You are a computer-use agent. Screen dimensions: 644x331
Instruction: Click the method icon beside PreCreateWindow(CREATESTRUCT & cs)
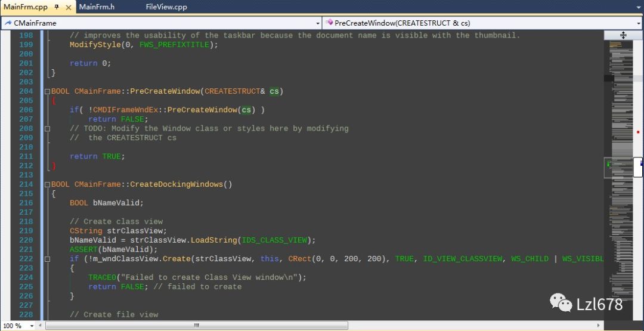(329, 23)
